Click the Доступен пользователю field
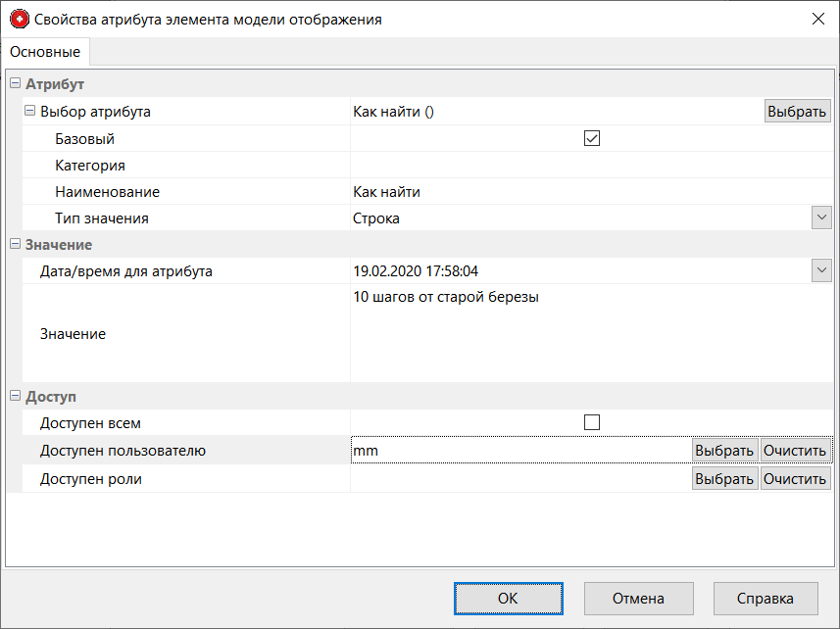 click(x=519, y=451)
